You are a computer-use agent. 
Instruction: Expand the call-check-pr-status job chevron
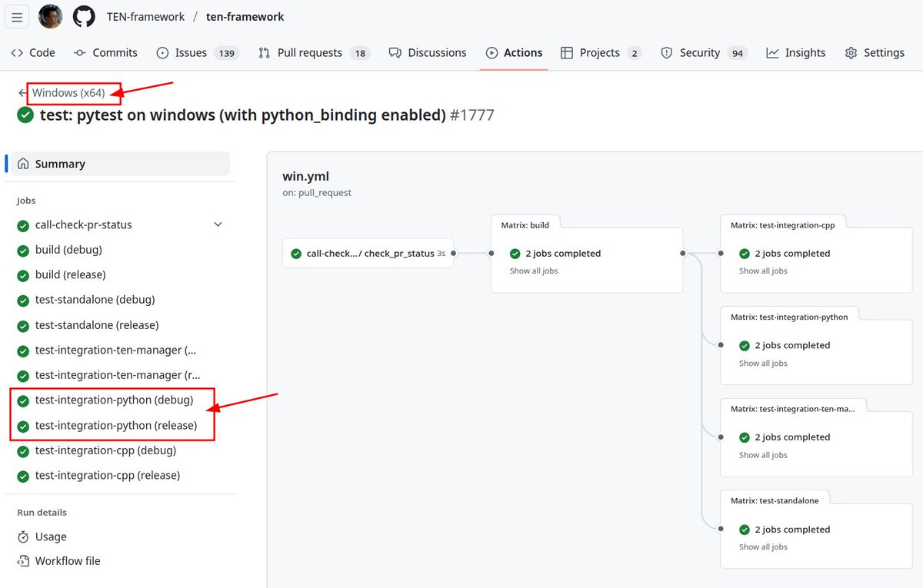click(x=218, y=224)
